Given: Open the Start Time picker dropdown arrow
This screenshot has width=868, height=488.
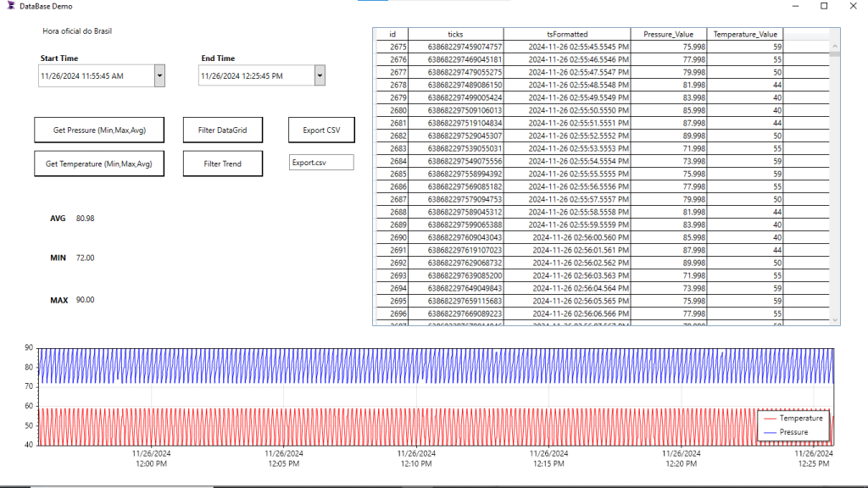Looking at the screenshot, I should click(x=159, y=75).
